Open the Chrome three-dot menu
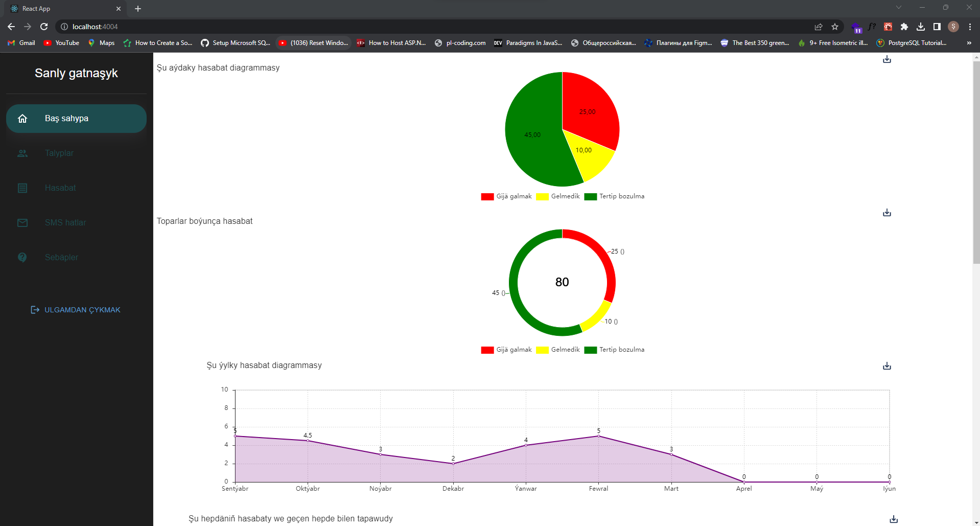 (970, 27)
